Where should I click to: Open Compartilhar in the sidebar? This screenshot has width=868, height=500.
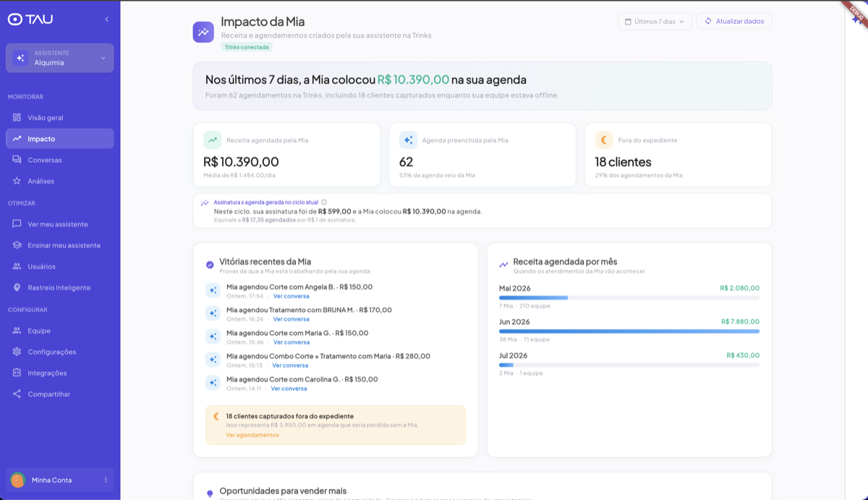pos(60,394)
